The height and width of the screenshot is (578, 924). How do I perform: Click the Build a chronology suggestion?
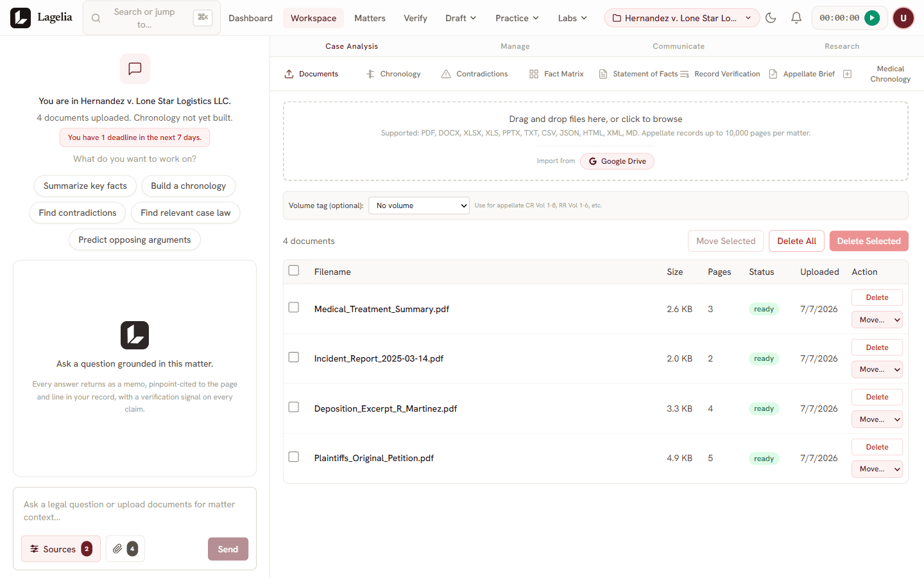189,186
